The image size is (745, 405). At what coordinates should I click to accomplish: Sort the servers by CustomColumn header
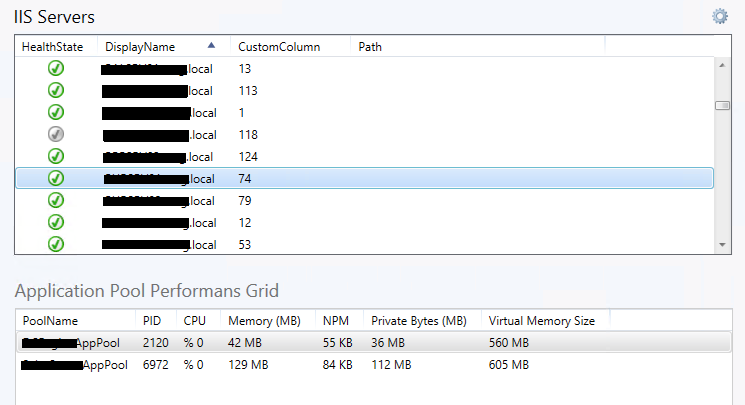tap(279, 47)
